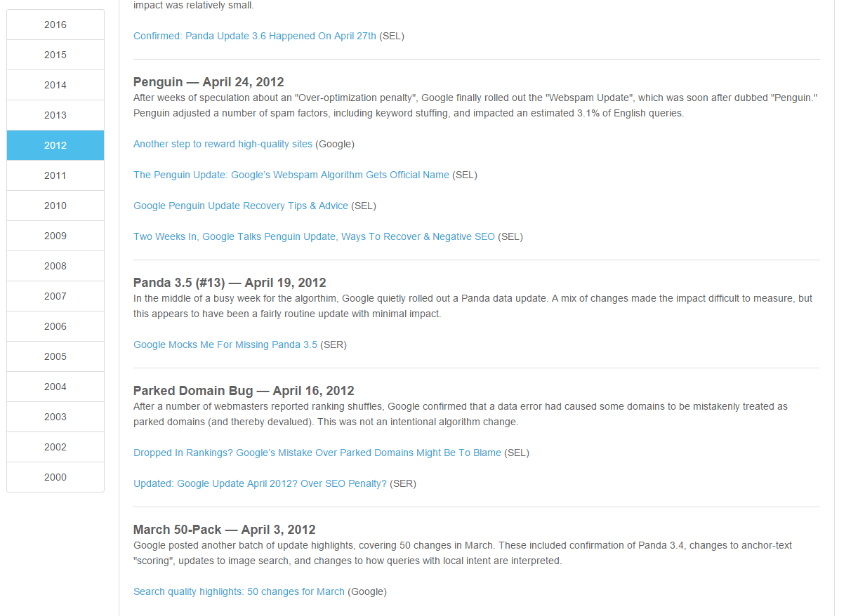
Task: Open 'Search quality highlights: 50 changes for March'
Action: [239, 591]
